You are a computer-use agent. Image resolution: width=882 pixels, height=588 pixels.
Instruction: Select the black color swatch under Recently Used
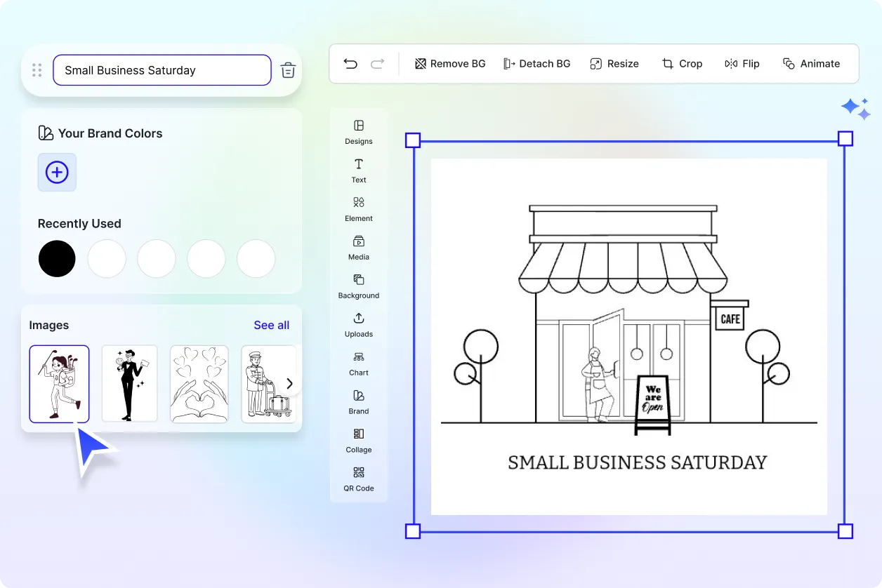click(x=57, y=259)
